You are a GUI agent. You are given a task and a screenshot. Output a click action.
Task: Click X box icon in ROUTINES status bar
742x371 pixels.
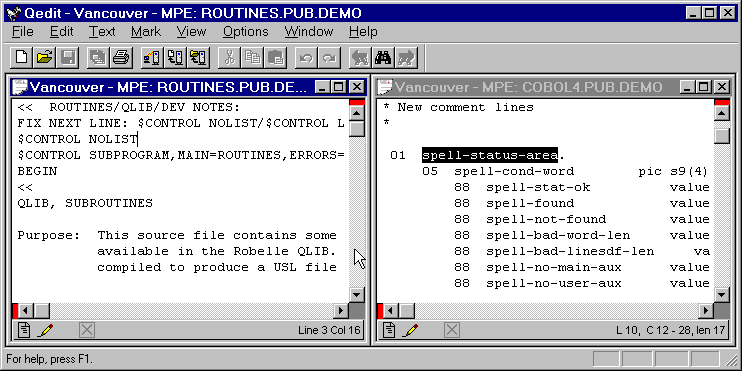(x=87, y=330)
